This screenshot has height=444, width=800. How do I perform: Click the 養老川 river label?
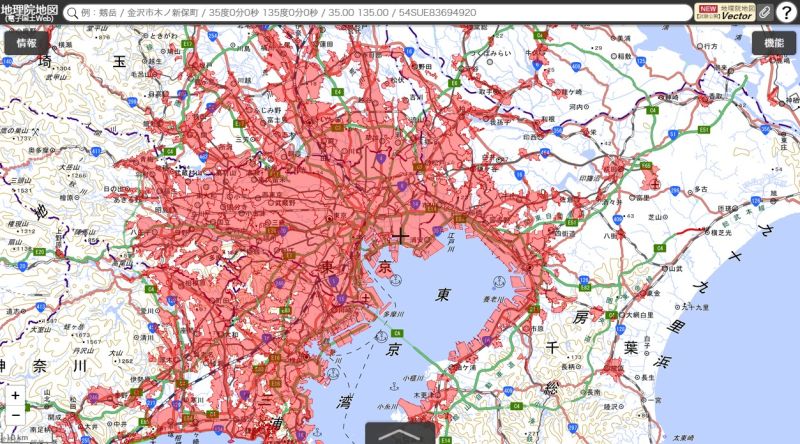click(x=493, y=299)
